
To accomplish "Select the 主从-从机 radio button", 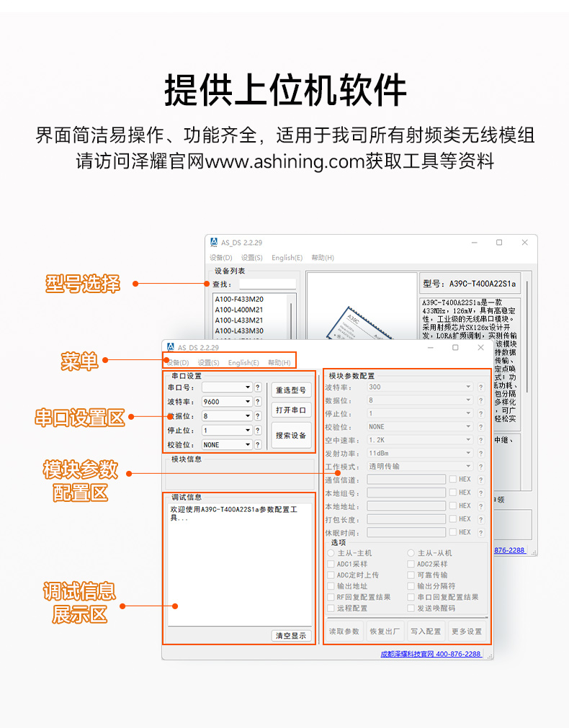I will pos(411,553).
